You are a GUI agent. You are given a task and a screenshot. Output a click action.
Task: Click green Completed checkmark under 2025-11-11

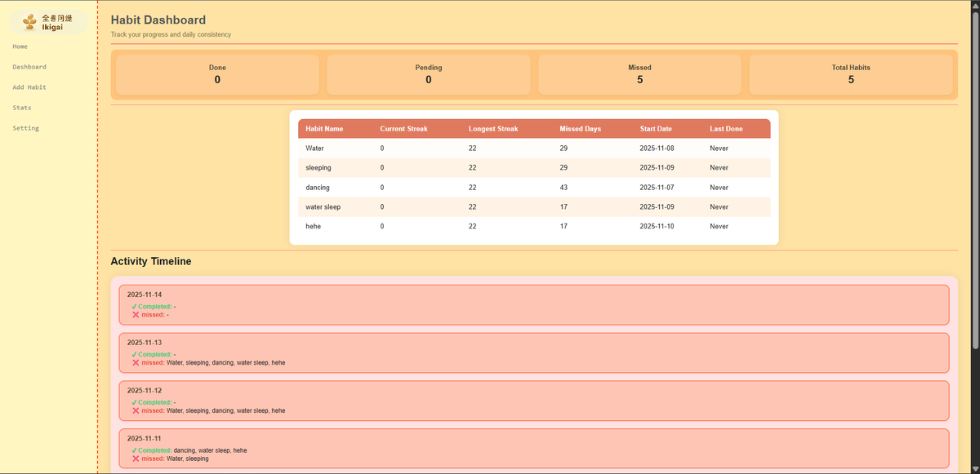(134, 450)
